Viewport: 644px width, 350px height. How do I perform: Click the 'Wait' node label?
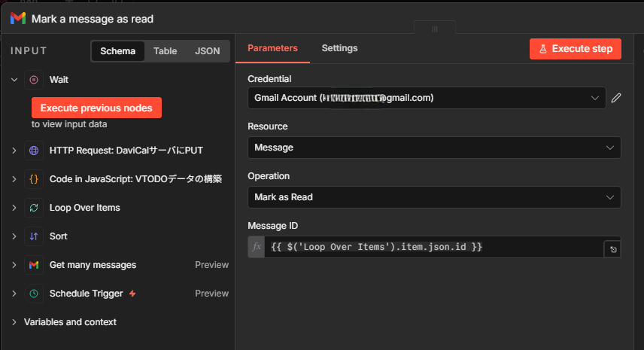[59, 80]
